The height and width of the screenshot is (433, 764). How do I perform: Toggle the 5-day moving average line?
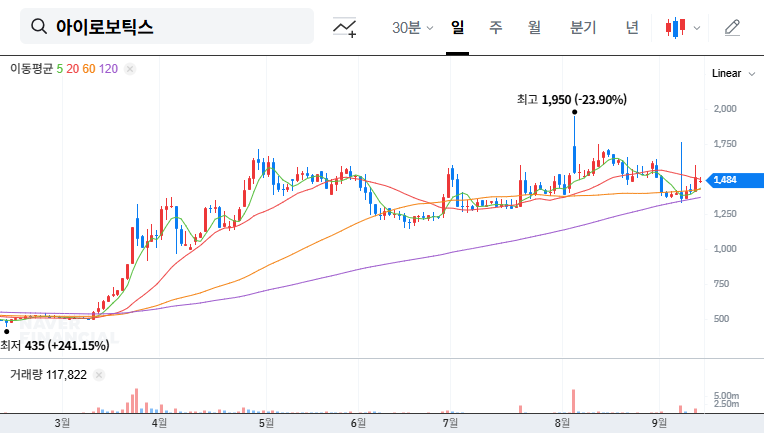coord(59,69)
